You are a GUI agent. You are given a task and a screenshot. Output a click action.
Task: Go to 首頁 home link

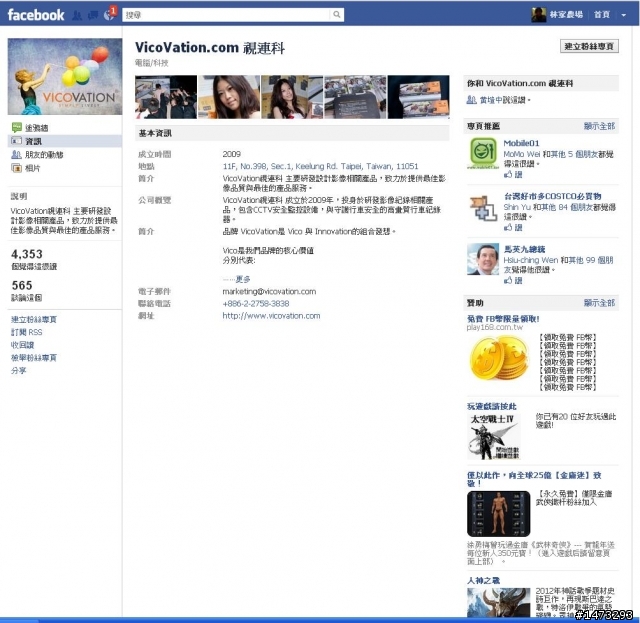tap(602, 15)
